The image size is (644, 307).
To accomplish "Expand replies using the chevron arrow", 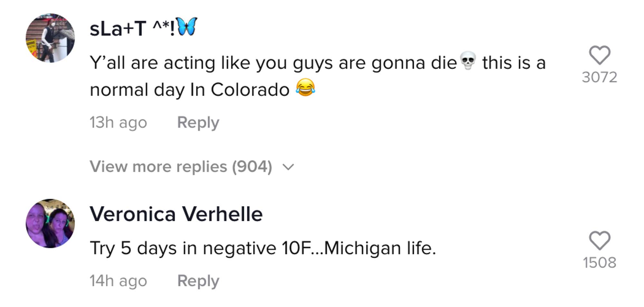I will (288, 167).
